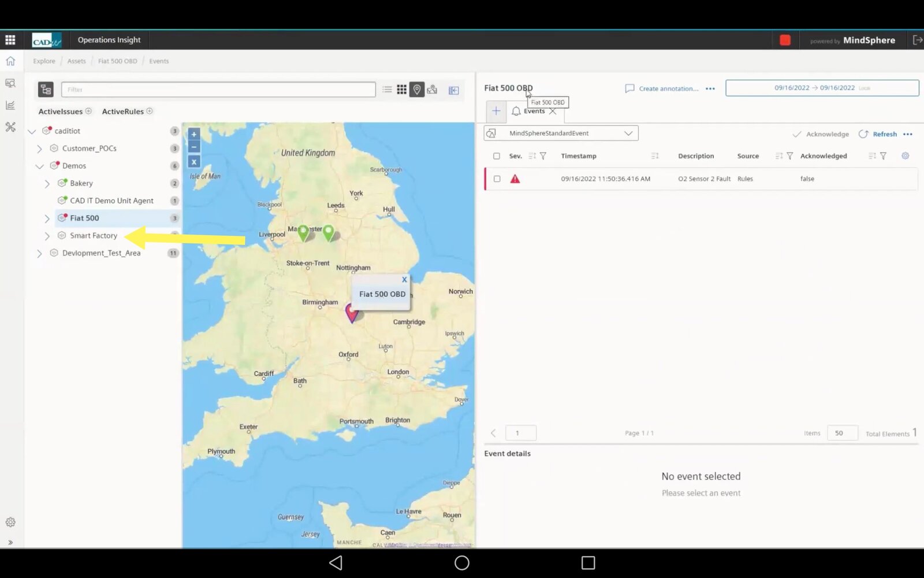Screen dimensions: 924x578
Task: Go to the previous page arrow
Action: tap(493, 433)
